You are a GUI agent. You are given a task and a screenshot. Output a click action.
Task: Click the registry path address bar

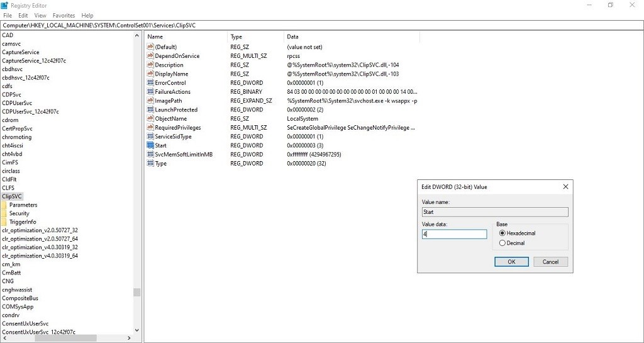[x=321, y=25]
